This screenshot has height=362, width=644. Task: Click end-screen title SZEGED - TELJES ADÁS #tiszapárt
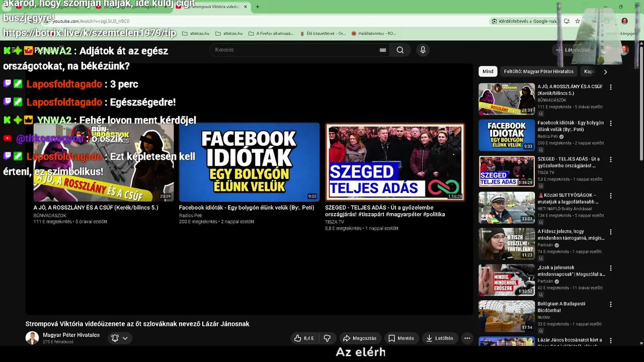pyautogui.click(x=385, y=211)
